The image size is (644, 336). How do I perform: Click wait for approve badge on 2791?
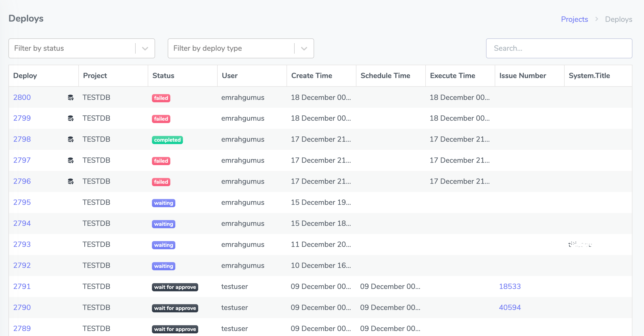tap(175, 287)
